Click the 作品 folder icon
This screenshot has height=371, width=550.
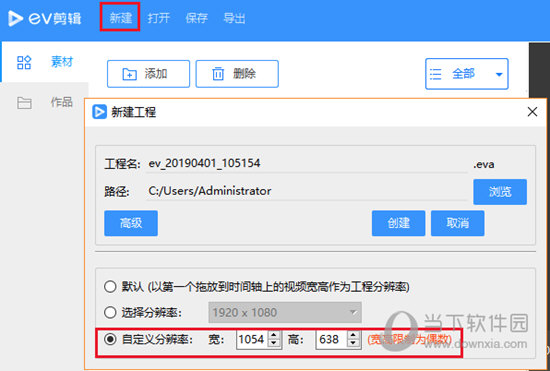pos(24,103)
